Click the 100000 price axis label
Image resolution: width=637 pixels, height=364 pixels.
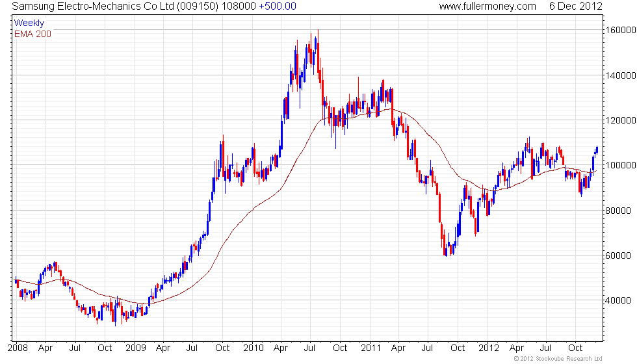pos(620,165)
